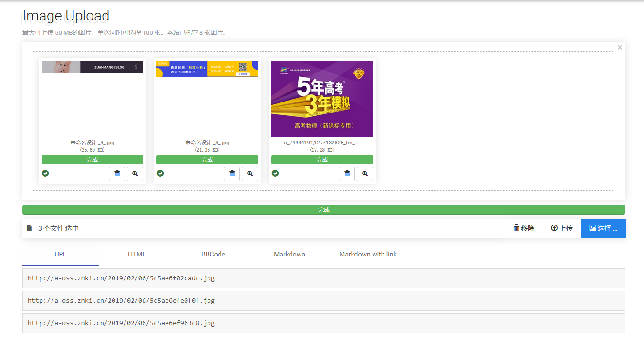Screen dimensions: 644x338
Task: Open the BBCode tab
Action: 213,254
